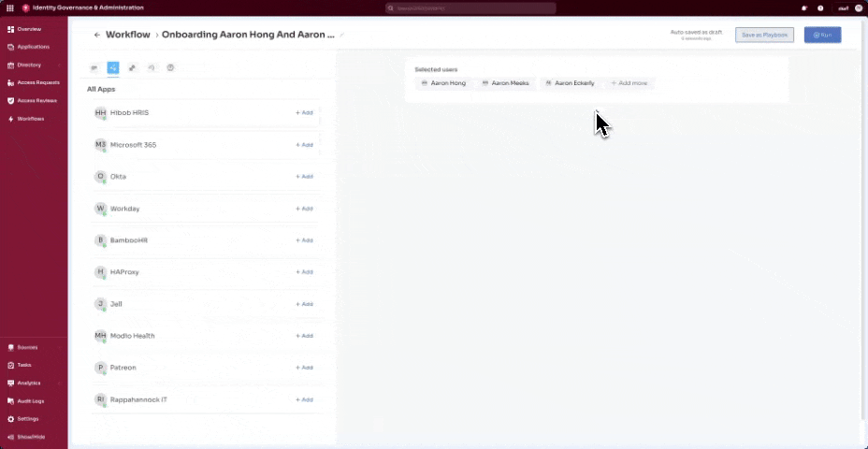The width and height of the screenshot is (868, 449).
Task: Open the user avatar account menu
Action: (x=859, y=7)
